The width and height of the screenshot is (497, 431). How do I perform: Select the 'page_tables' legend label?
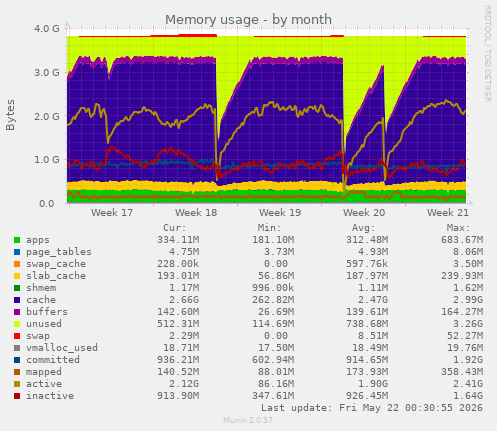click(x=59, y=252)
